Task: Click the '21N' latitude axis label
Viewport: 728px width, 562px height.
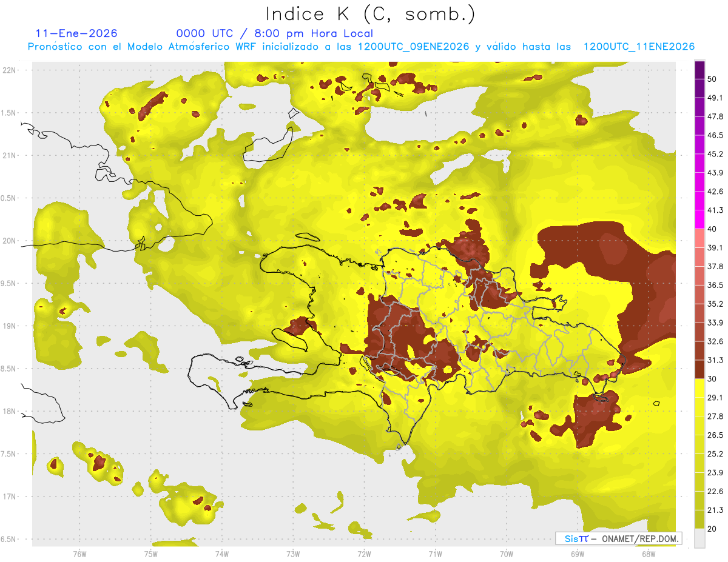Action: [8, 155]
